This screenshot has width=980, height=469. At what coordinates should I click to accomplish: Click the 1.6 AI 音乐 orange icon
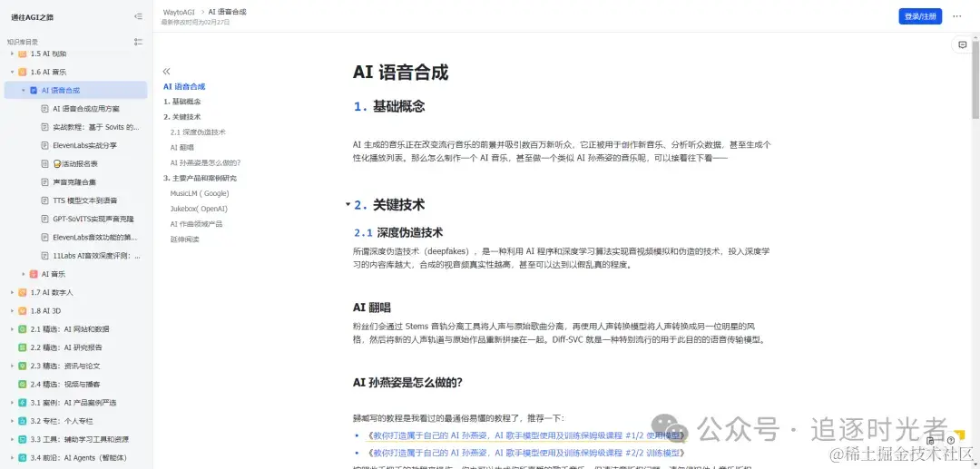[x=23, y=72]
